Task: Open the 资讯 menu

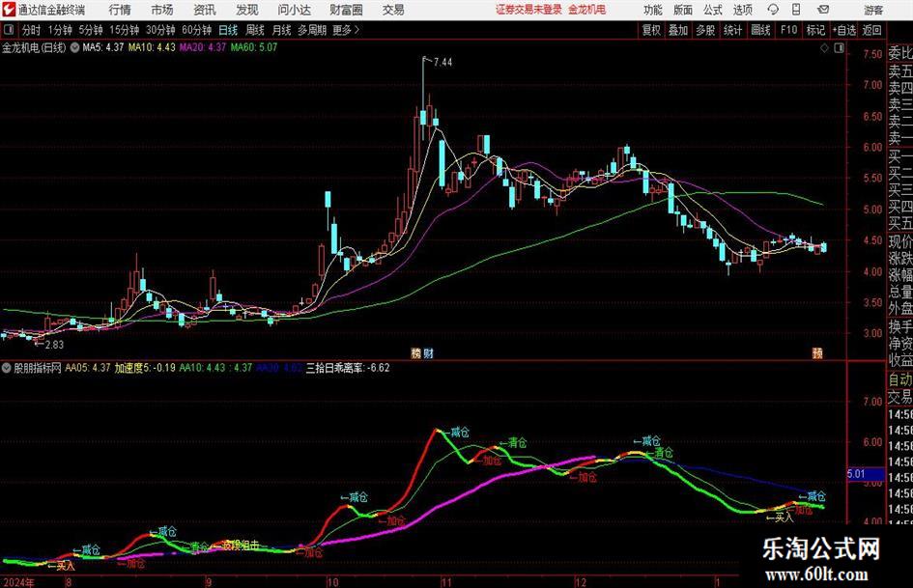Action: 205,10
